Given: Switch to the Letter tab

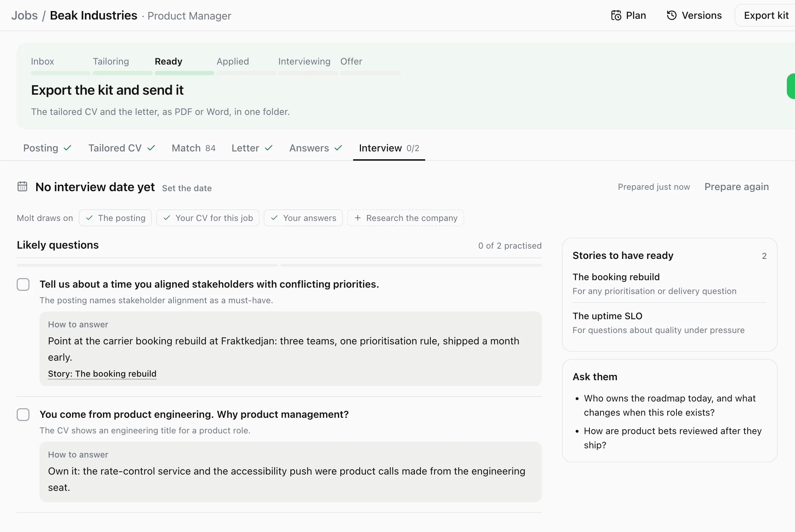Looking at the screenshot, I should coord(252,148).
